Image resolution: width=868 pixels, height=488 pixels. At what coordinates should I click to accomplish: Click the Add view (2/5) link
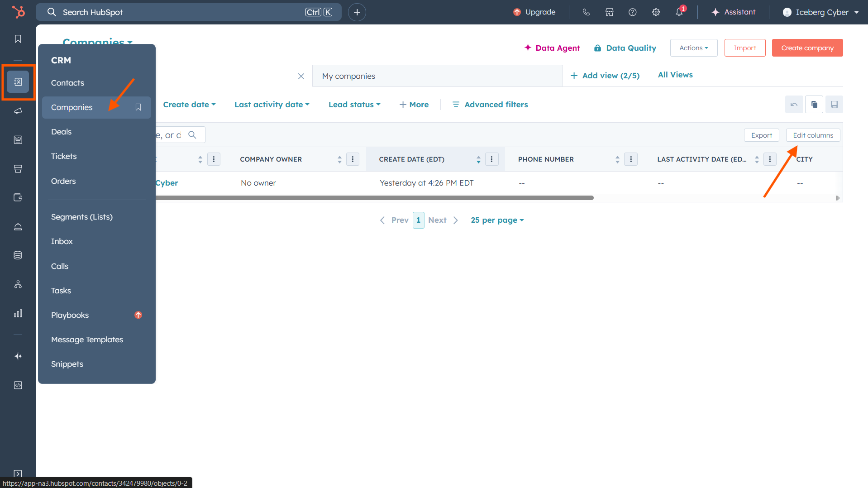605,76
